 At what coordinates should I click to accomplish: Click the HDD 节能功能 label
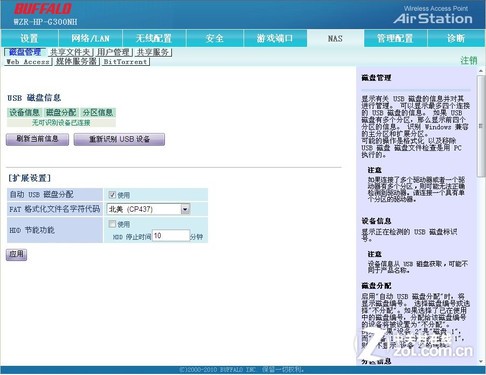32,230
